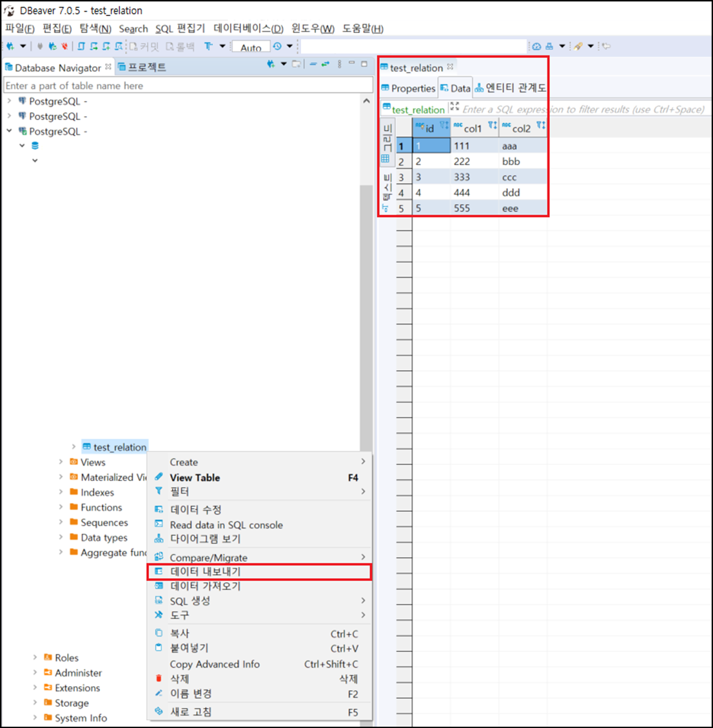The height and width of the screenshot is (728, 713).
Task: Click filter/sort icon on col2 header
Action: coord(541,125)
